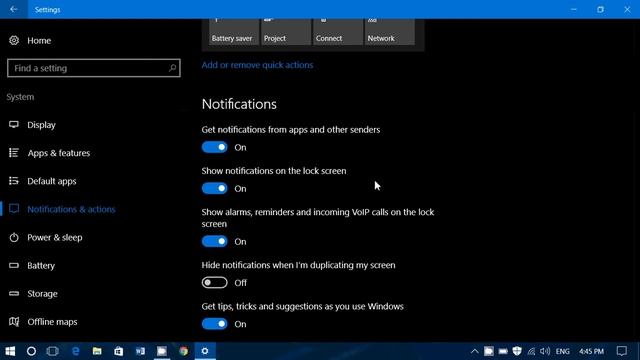Toggle Get tips, tricks and suggestions switch
This screenshot has width=640, height=360.
tap(214, 324)
